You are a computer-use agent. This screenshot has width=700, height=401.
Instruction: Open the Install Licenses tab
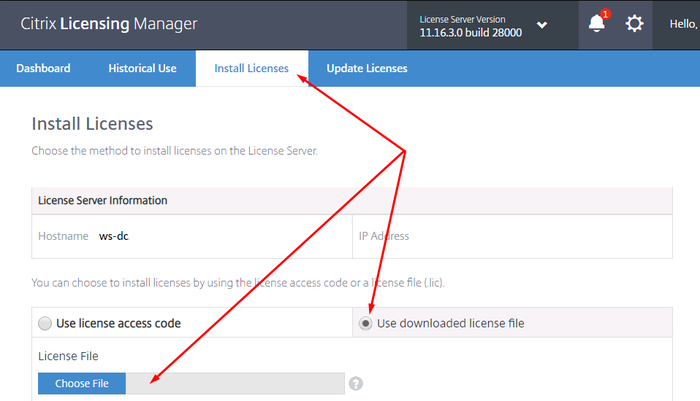click(251, 68)
